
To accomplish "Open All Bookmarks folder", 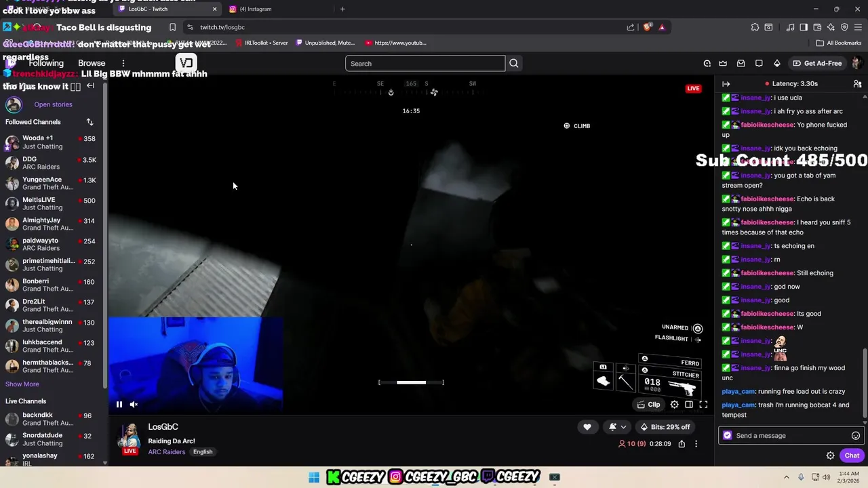I will pyautogui.click(x=839, y=43).
